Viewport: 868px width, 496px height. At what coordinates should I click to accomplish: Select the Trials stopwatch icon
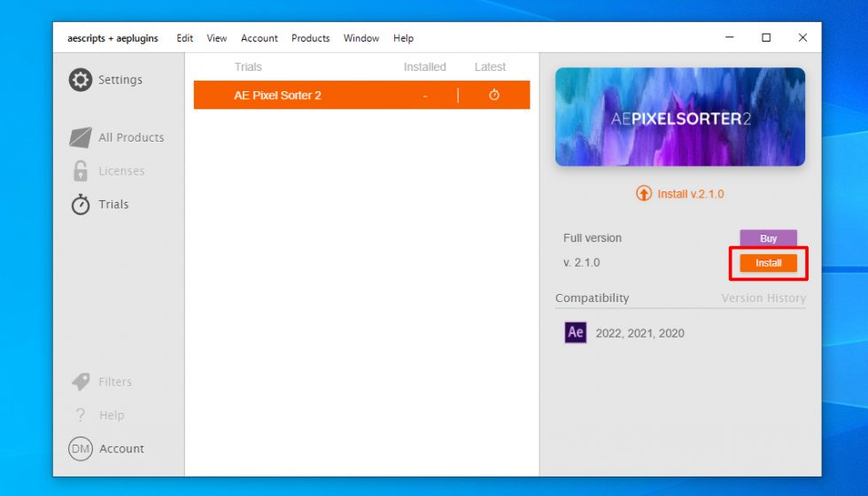(x=81, y=205)
